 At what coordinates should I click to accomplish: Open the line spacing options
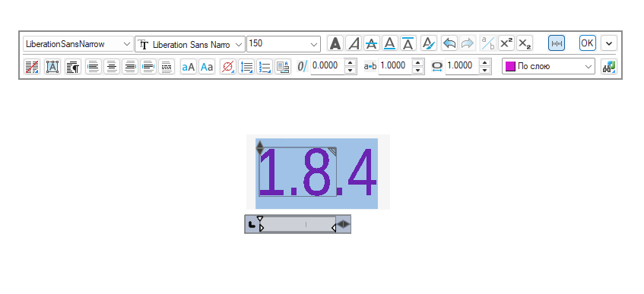click(x=246, y=67)
